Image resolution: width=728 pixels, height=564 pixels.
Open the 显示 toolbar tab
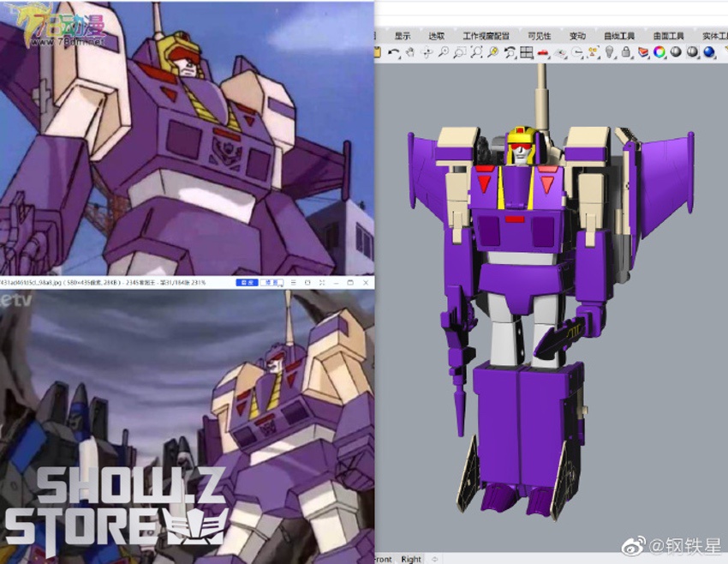[x=403, y=36]
